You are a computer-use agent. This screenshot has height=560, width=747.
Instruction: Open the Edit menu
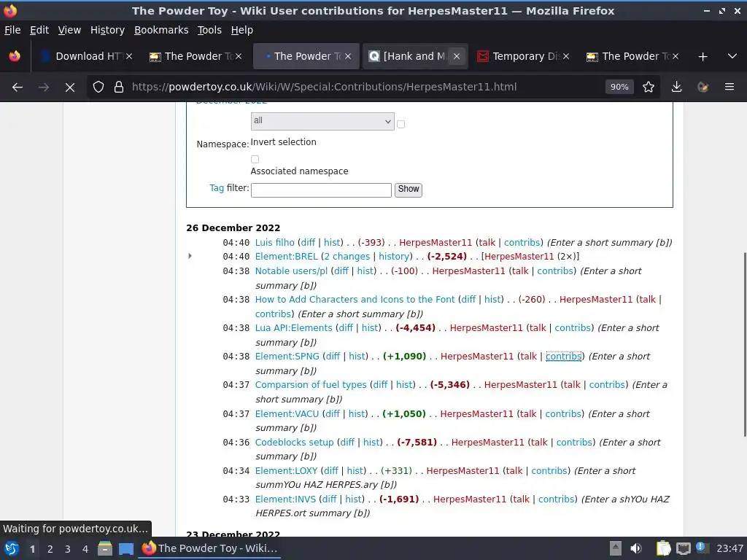point(39,30)
